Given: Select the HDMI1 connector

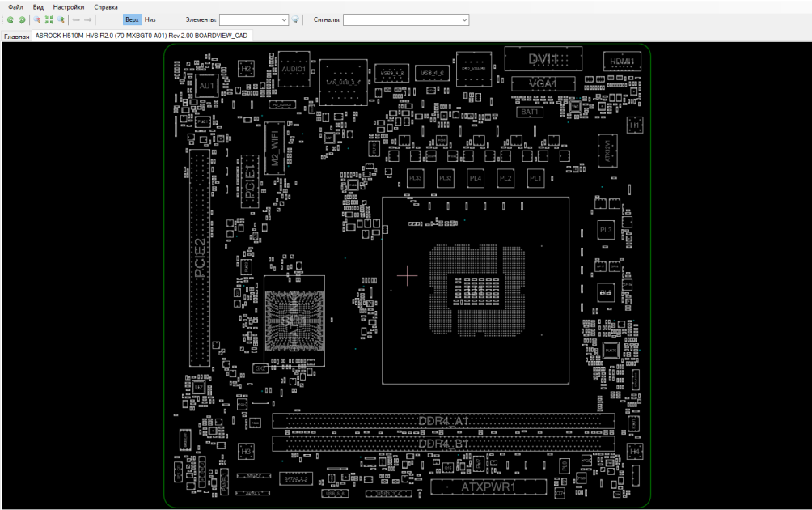Looking at the screenshot, I should [622, 62].
